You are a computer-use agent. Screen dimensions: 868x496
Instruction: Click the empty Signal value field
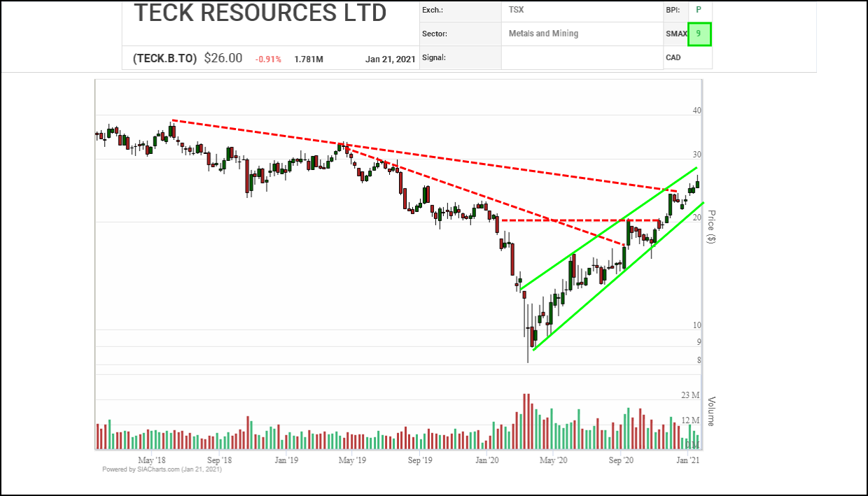click(582, 57)
